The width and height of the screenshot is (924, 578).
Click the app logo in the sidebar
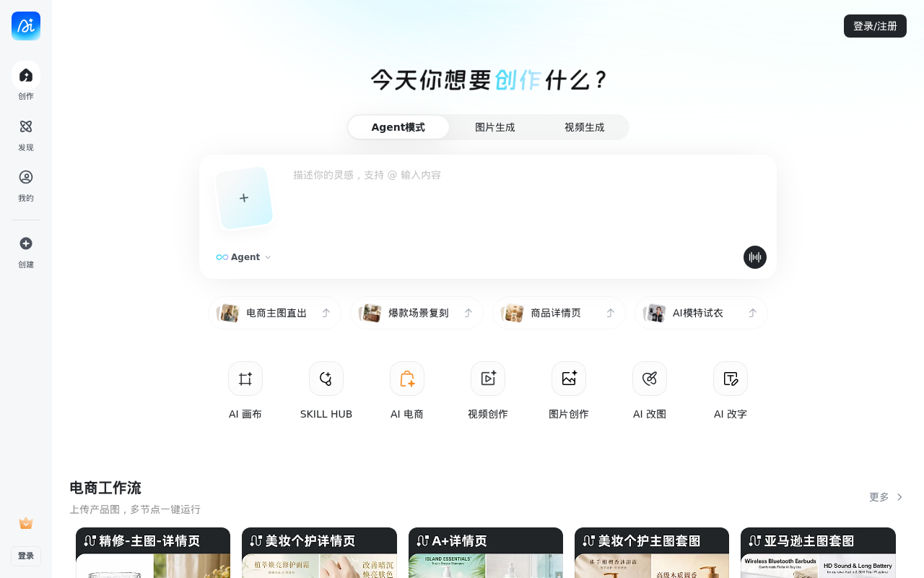pyautogui.click(x=26, y=26)
